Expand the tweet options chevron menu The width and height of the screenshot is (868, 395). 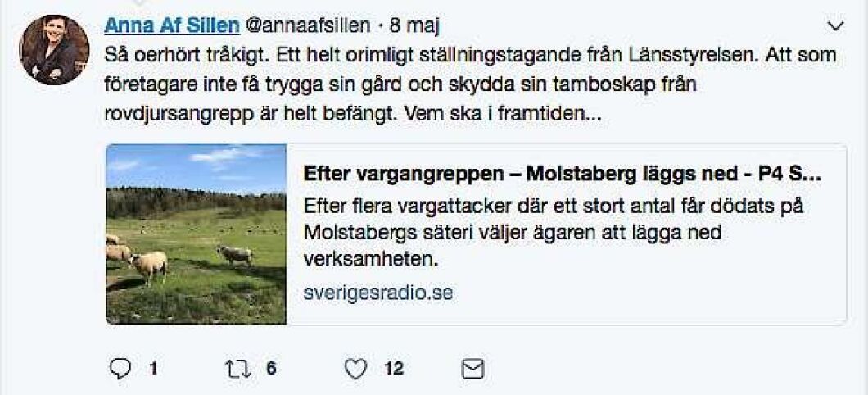coord(835,26)
